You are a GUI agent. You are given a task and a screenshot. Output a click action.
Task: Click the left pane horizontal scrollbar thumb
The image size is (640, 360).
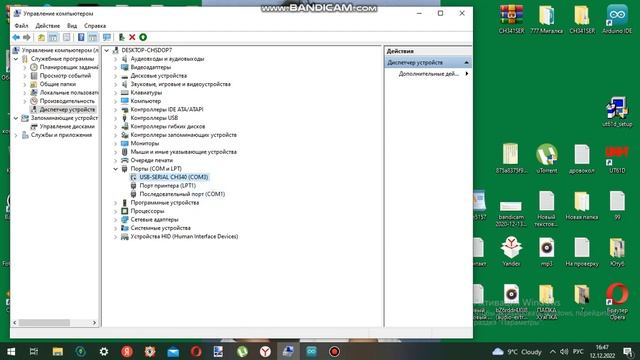pyautogui.click(x=44, y=322)
